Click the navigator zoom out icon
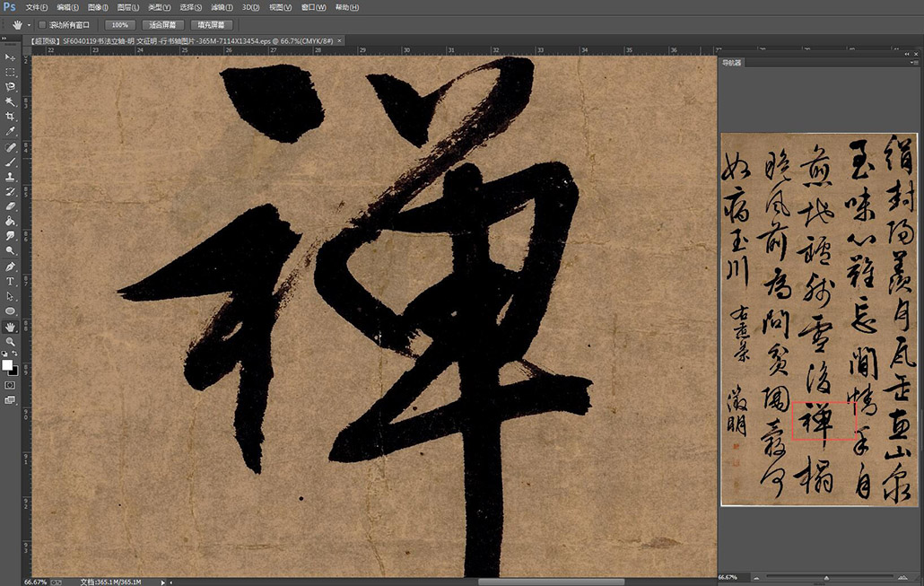Screen dimensions: 924x586 tap(756, 578)
